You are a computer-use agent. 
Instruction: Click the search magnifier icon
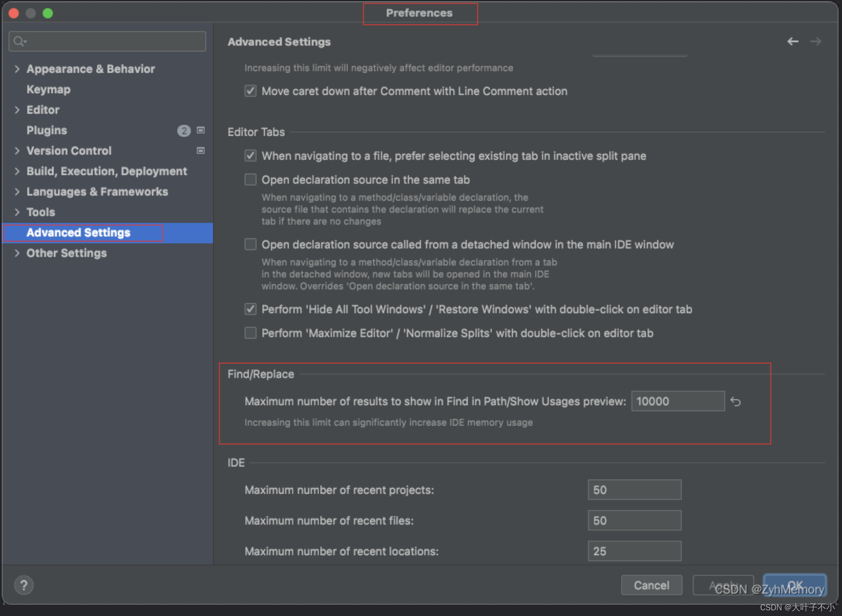pos(19,41)
